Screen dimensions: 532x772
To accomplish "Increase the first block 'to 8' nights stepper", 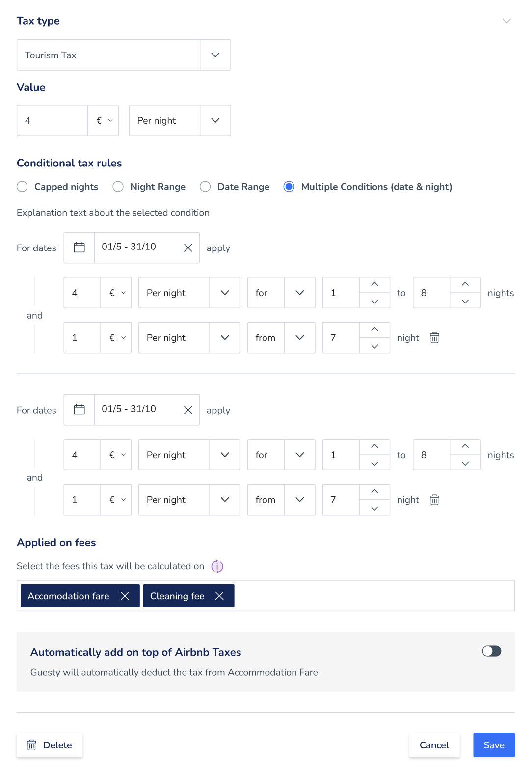I will 465,285.
